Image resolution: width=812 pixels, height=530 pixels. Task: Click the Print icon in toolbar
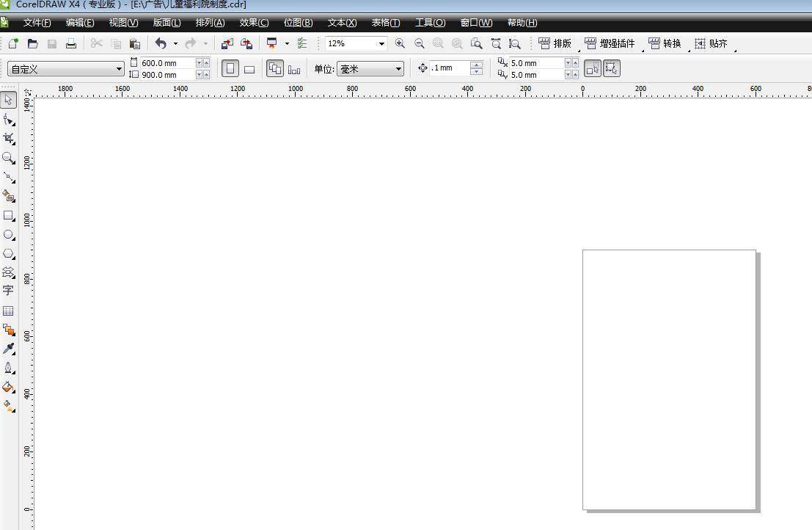tap(71, 44)
